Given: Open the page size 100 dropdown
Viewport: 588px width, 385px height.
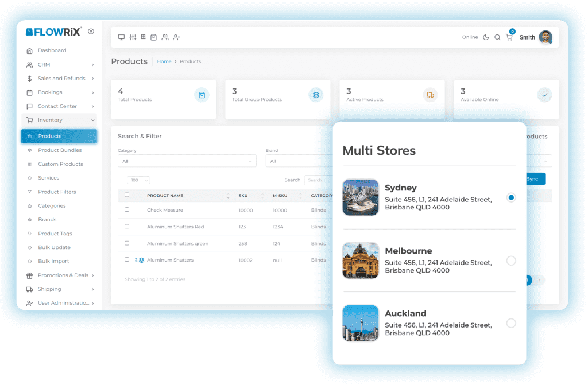Looking at the screenshot, I should click(x=138, y=180).
